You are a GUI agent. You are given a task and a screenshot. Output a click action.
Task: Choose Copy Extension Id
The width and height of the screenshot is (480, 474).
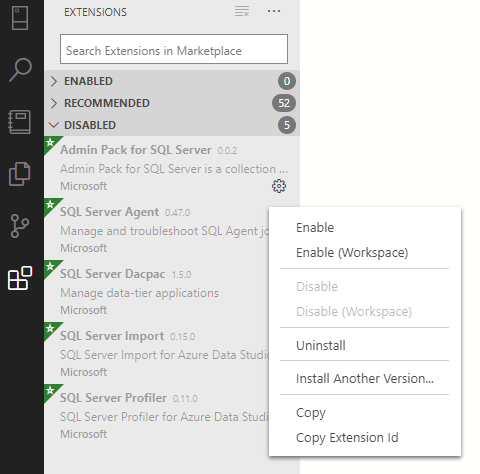coord(365,437)
